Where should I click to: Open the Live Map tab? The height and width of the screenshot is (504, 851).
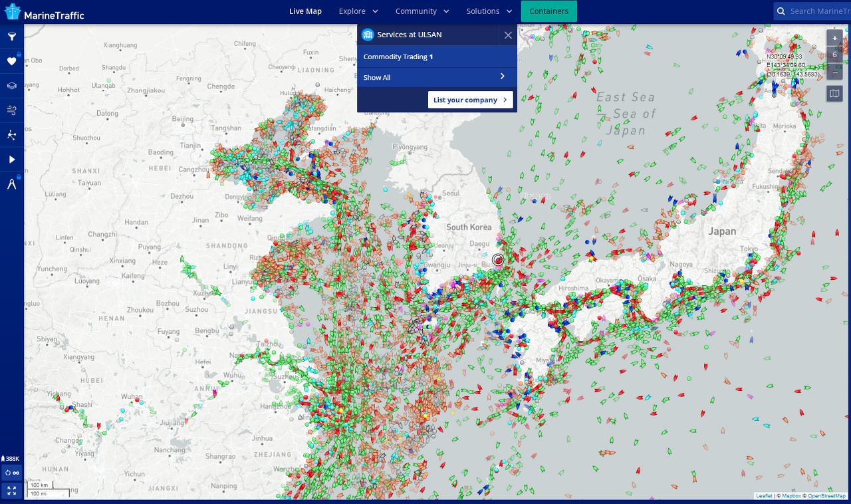[305, 11]
